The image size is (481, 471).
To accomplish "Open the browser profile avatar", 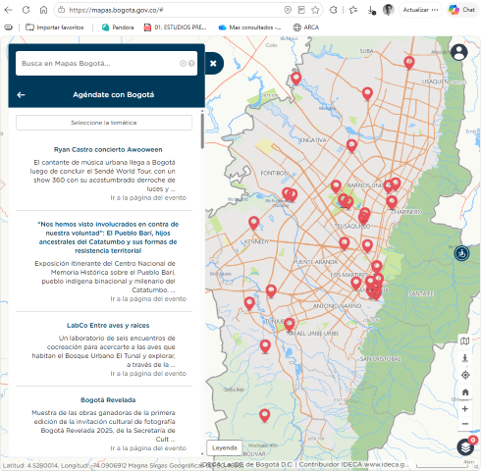I will 388,10.
